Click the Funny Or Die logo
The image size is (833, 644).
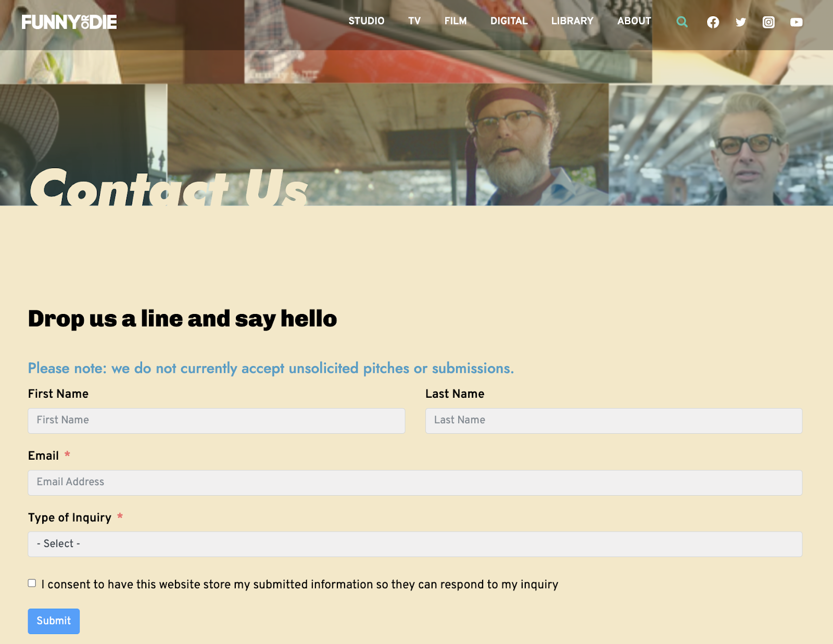[69, 22]
